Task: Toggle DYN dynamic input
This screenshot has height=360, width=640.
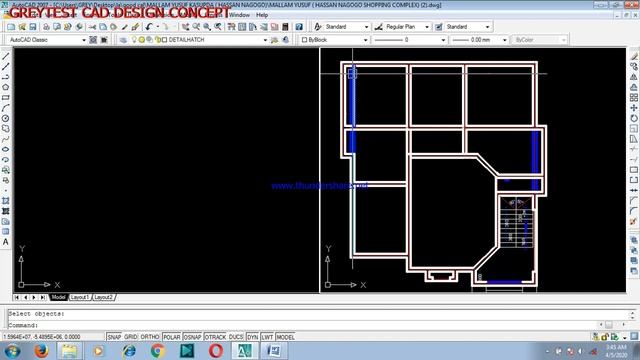Action: [253, 337]
